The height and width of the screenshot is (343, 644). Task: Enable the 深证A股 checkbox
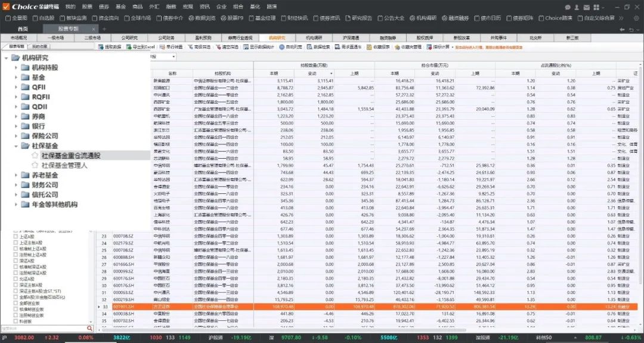pos(16,261)
